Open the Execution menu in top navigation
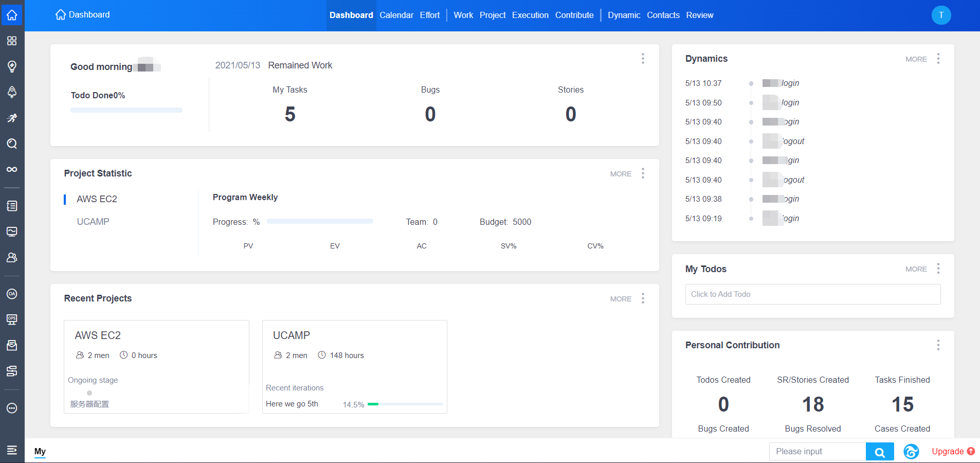Viewport: 980px width, 463px height. click(530, 15)
